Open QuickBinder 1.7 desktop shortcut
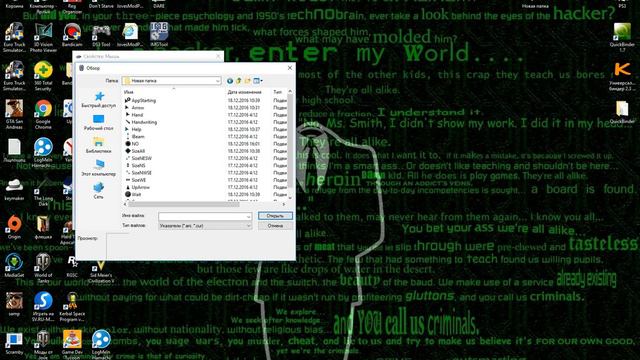 click(x=622, y=38)
